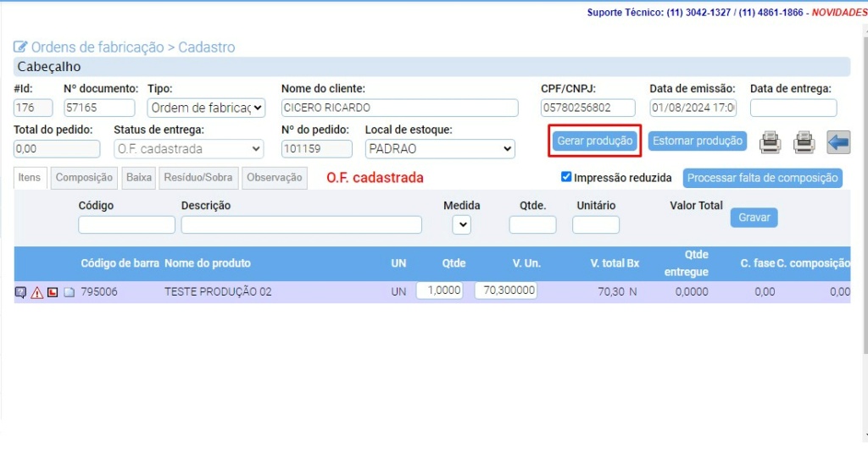
Task: Click the edit pencil icon beside Ordens de fabricação
Action: click(20, 47)
